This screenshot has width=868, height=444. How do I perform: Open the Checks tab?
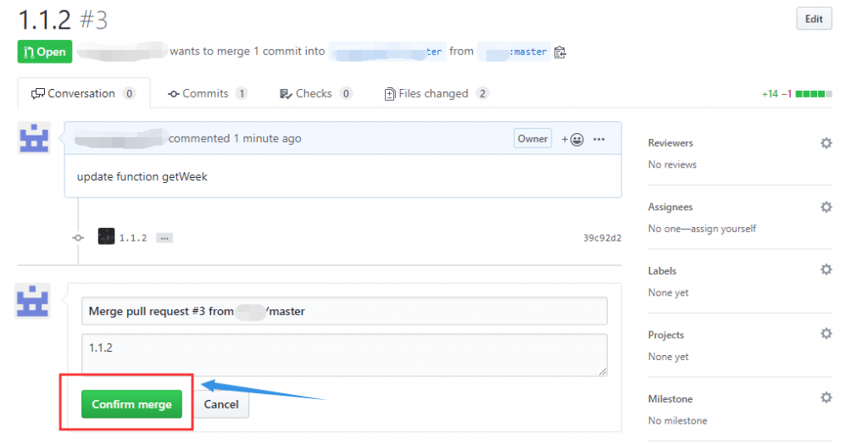point(315,93)
